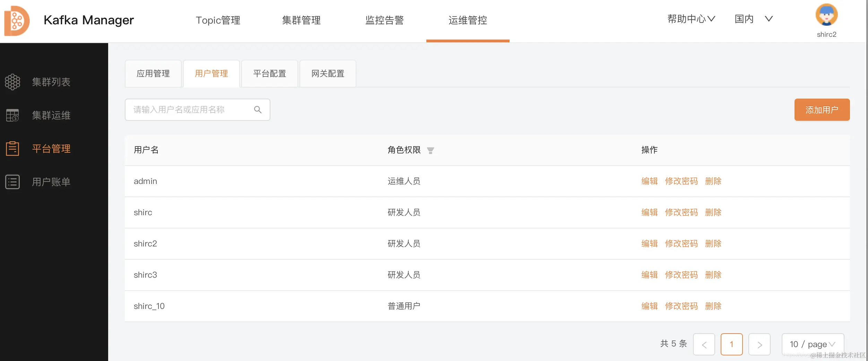Viewport: 868px width, 361px height.
Task: Click 编辑 for user shirc3
Action: pyautogui.click(x=649, y=275)
